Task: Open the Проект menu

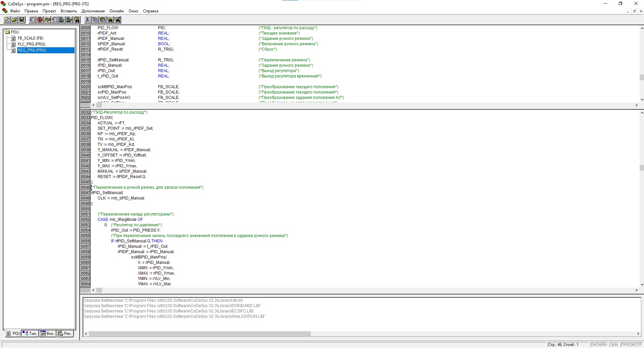Action: tap(49, 11)
